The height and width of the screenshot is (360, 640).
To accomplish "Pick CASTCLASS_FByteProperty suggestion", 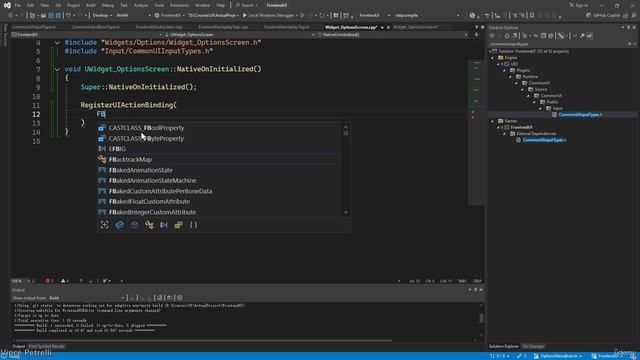I will pos(219,138).
